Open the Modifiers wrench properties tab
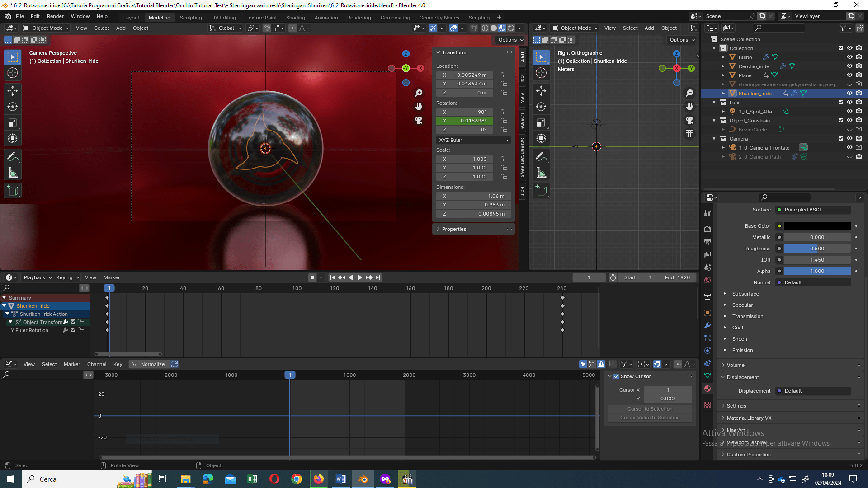Viewport: 868px width, 488px height. pyautogui.click(x=708, y=325)
